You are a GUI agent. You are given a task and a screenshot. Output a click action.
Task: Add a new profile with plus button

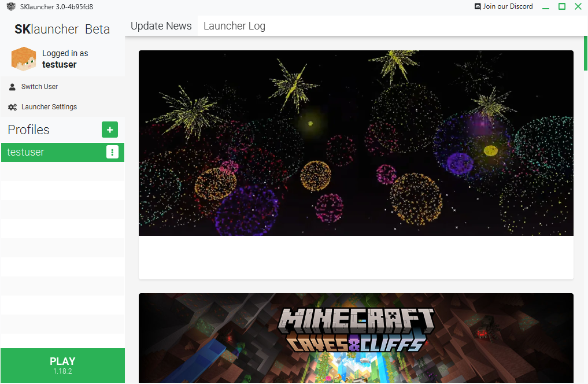click(110, 130)
